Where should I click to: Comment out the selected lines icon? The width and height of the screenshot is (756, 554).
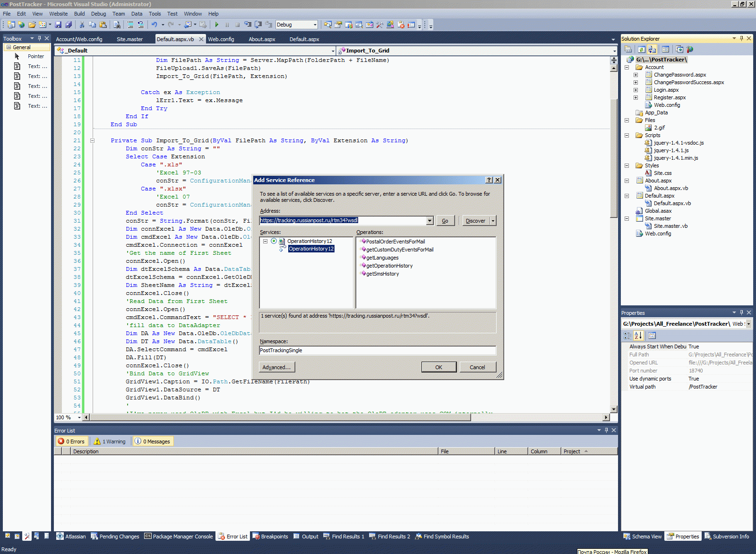(x=130, y=25)
